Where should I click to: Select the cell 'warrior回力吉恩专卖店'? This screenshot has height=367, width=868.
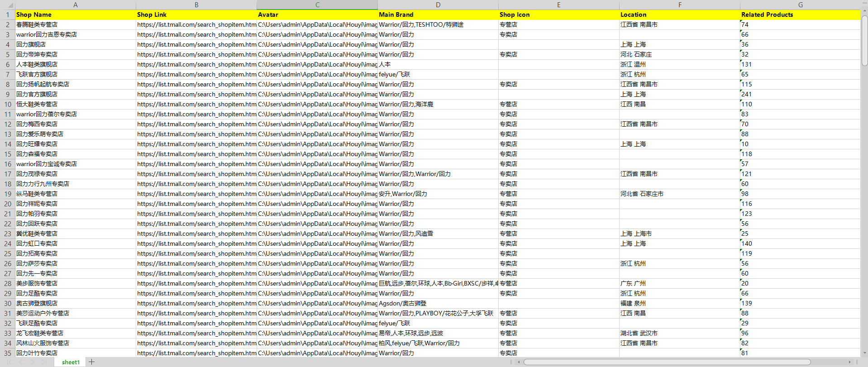(x=76, y=34)
